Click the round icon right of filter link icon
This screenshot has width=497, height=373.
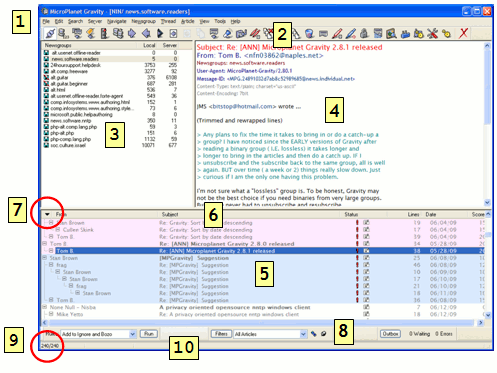(324, 334)
